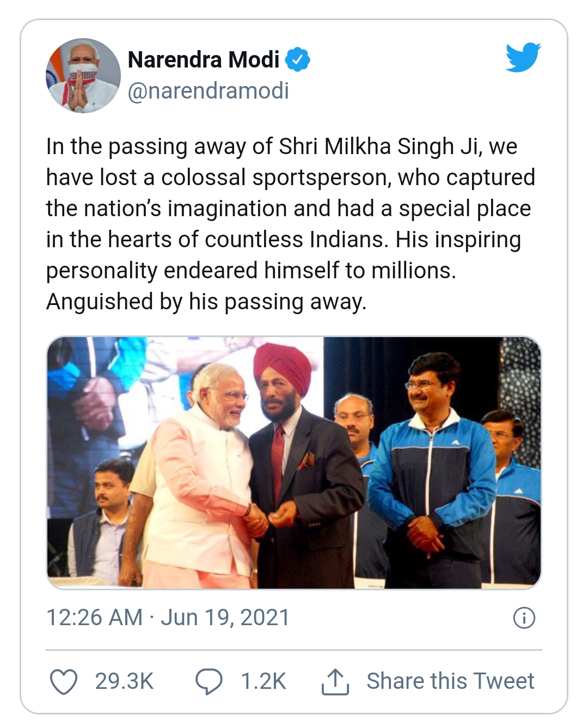The width and height of the screenshot is (588, 727).
Task: Open the "Narendra Modi" display name
Action: pyautogui.click(x=203, y=60)
